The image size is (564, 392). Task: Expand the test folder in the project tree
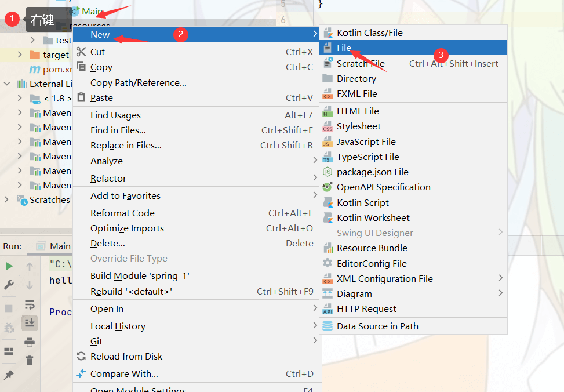(x=32, y=39)
